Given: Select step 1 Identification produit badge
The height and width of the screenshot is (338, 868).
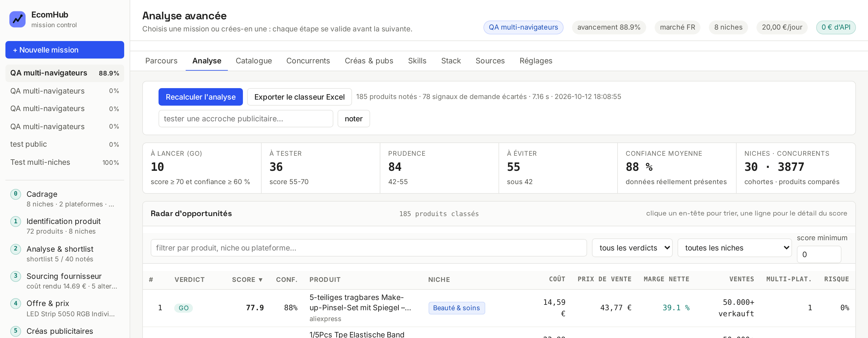Looking at the screenshot, I should pos(15,221).
